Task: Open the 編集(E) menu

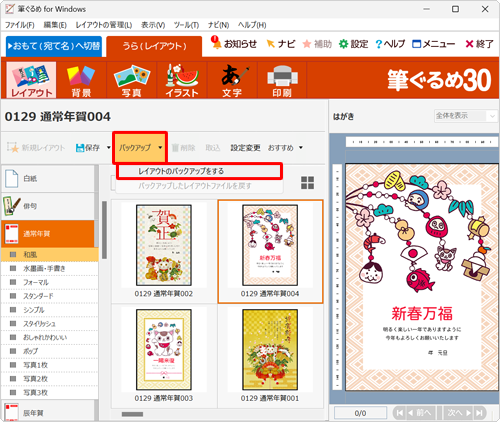Action: [x=55, y=25]
